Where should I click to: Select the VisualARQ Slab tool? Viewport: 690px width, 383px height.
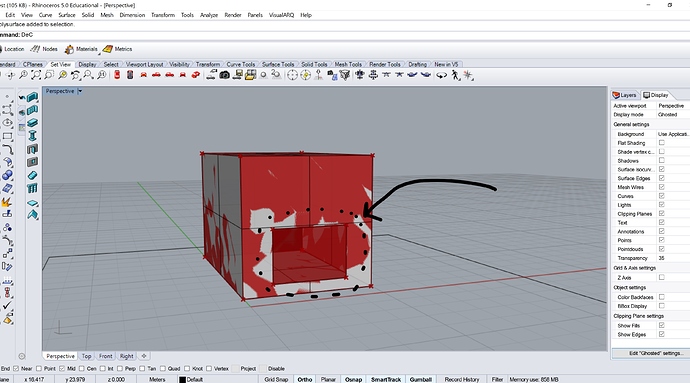(x=33, y=203)
